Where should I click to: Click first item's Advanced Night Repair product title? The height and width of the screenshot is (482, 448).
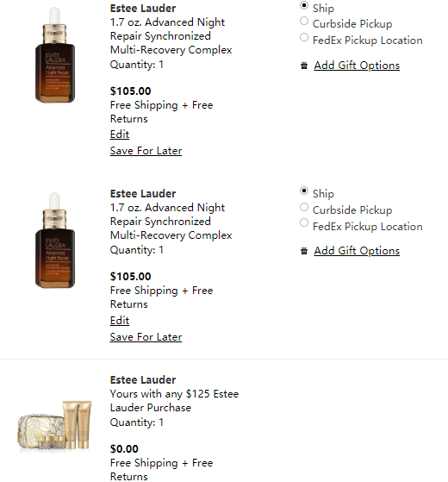(171, 36)
